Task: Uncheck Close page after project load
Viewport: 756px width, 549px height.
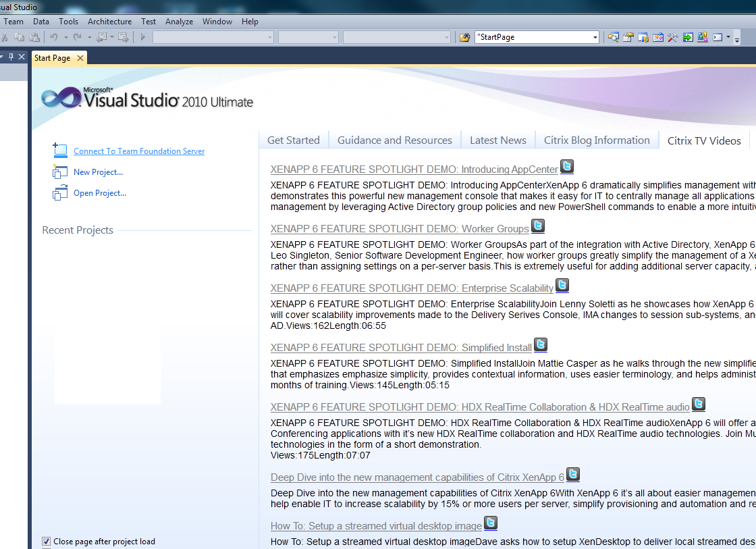Action: click(47, 541)
